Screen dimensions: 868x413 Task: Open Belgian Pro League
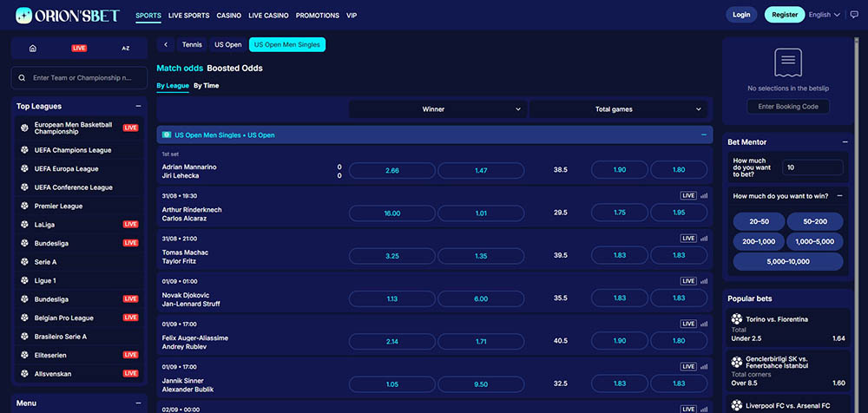79,318
